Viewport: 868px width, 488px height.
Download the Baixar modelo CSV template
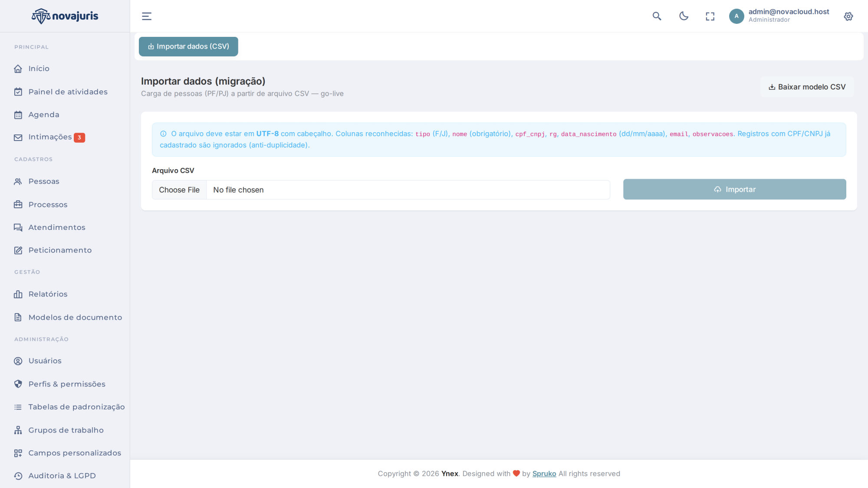pos(807,87)
